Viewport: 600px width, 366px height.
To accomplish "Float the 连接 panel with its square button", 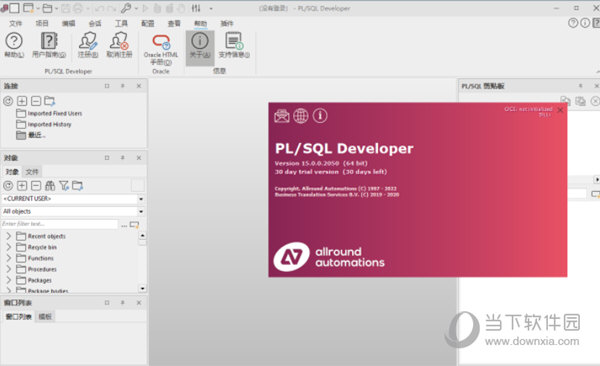I will point(107,86).
